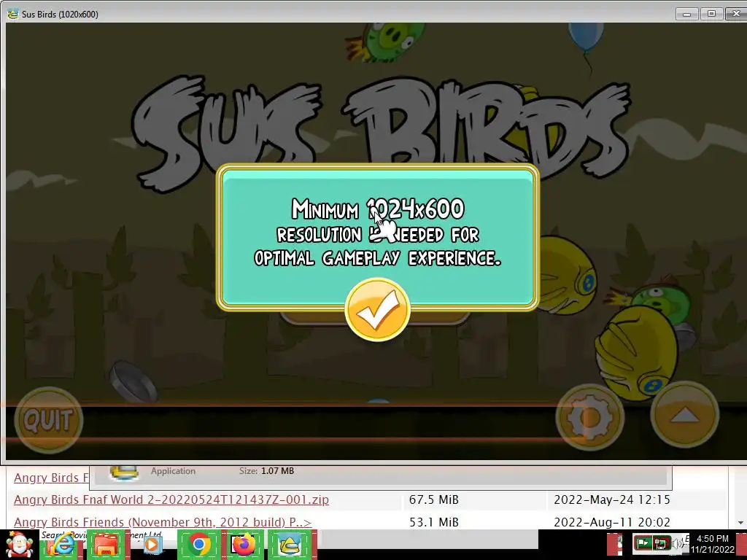This screenshot has height=560, width=747.
Task: Open Firefox from the taskbar
Action: coord(244,544)
